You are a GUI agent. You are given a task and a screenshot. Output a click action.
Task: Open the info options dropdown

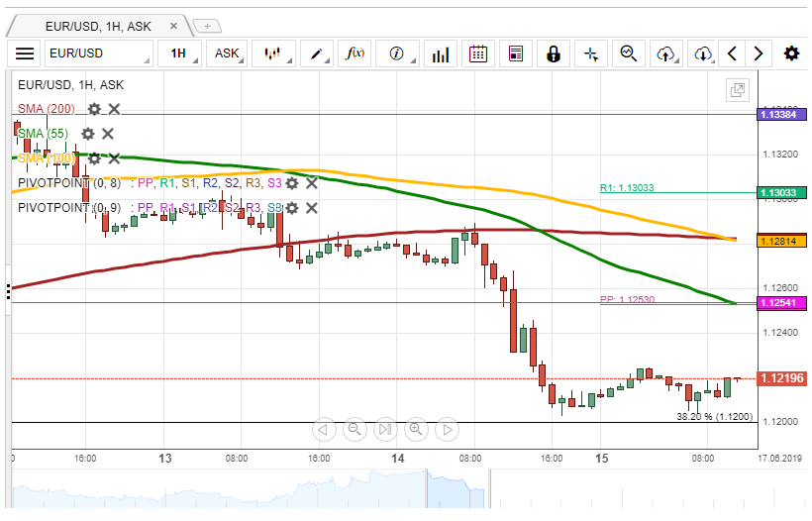click(x=397, y=53)
